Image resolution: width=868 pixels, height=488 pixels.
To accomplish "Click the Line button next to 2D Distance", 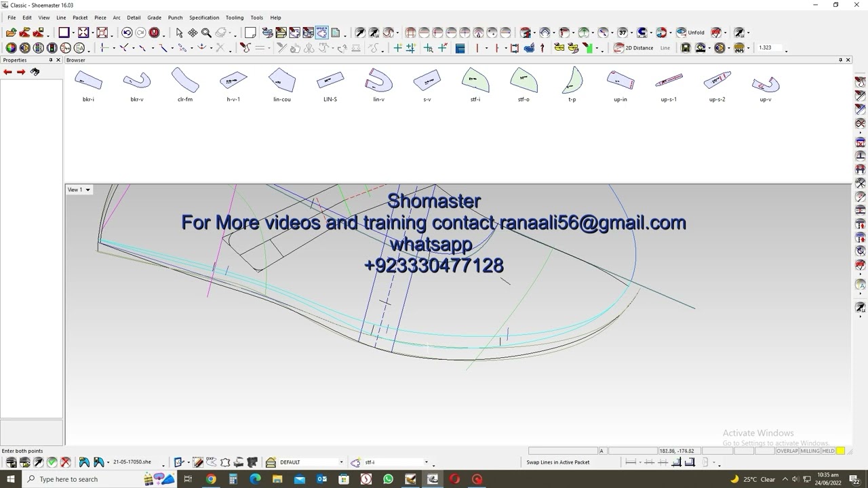I will coord(665,48).
